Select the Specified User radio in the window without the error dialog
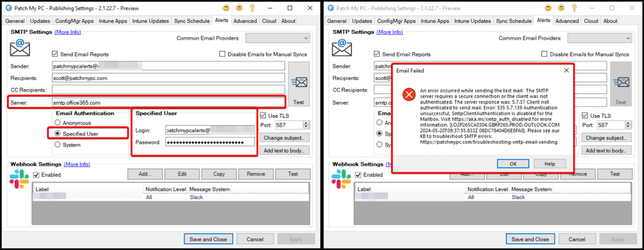This screenshot has width=644, height=250. (x=58, y=134)
